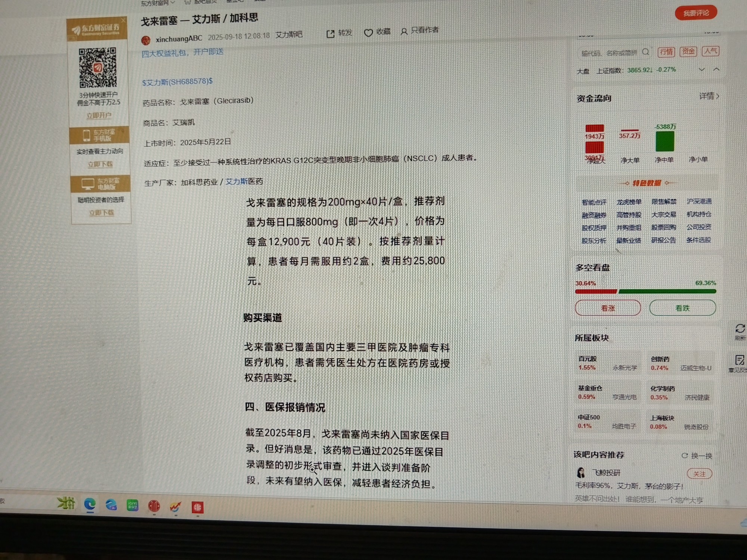Vote 看涨 bullish
Viewport: 747px width, 560px height.
(x=608, y=308)
